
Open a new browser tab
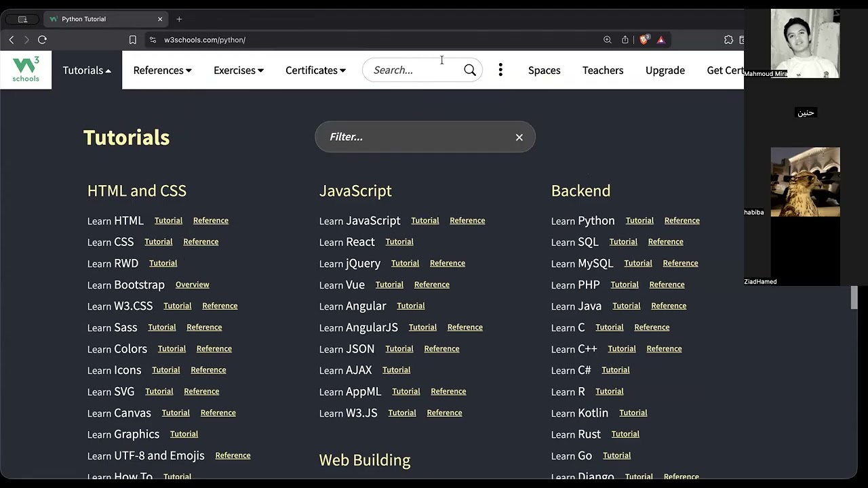[x=179, y=19]
